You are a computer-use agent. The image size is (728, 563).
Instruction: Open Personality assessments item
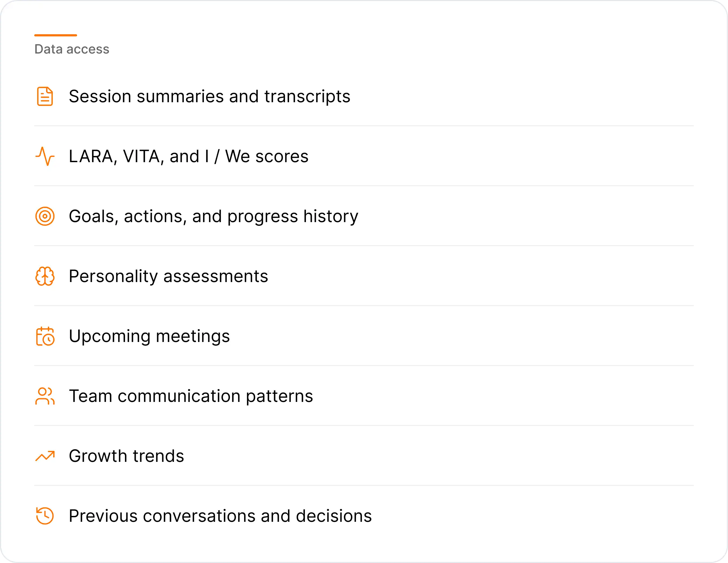[168, 276]
